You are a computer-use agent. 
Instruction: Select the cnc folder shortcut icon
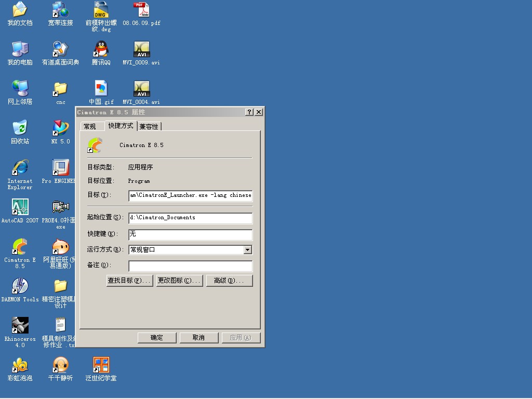[x=60, y=89]
